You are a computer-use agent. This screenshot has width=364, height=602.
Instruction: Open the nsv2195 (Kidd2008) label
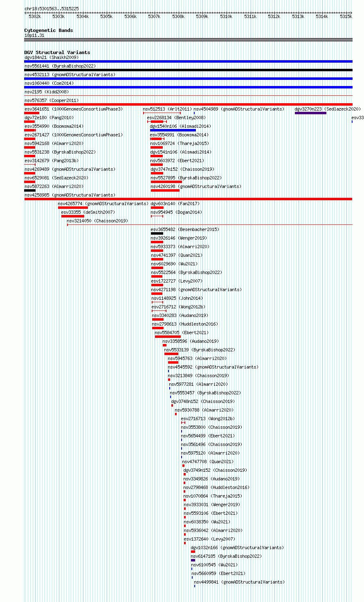click(47, 92)
